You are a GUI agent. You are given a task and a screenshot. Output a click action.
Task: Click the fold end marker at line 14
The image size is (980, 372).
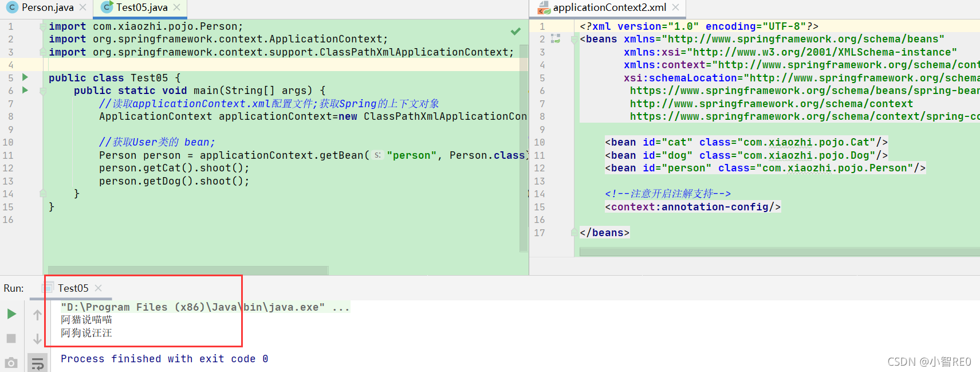(43, 194)
